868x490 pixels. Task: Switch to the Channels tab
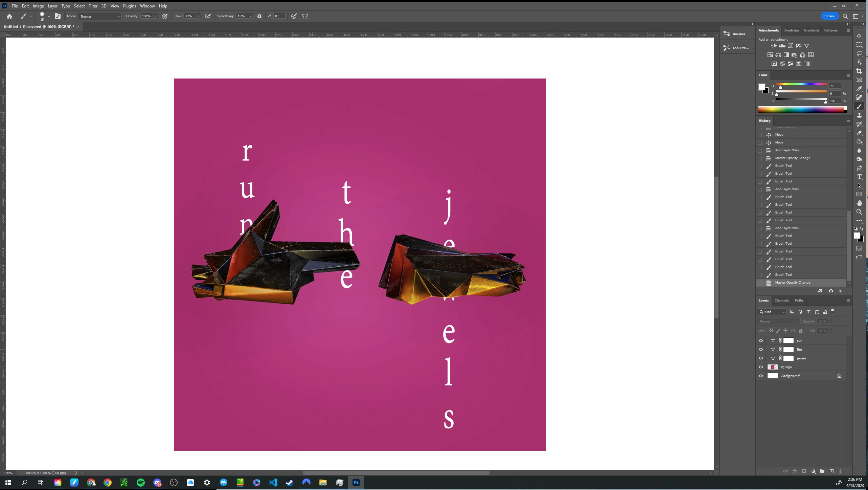[781, 300]
